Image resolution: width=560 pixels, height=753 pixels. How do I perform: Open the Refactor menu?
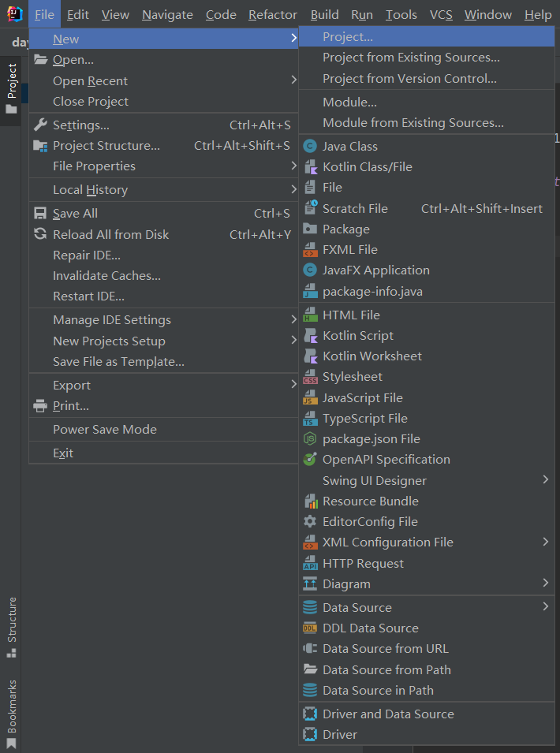[x=273, y=15]
